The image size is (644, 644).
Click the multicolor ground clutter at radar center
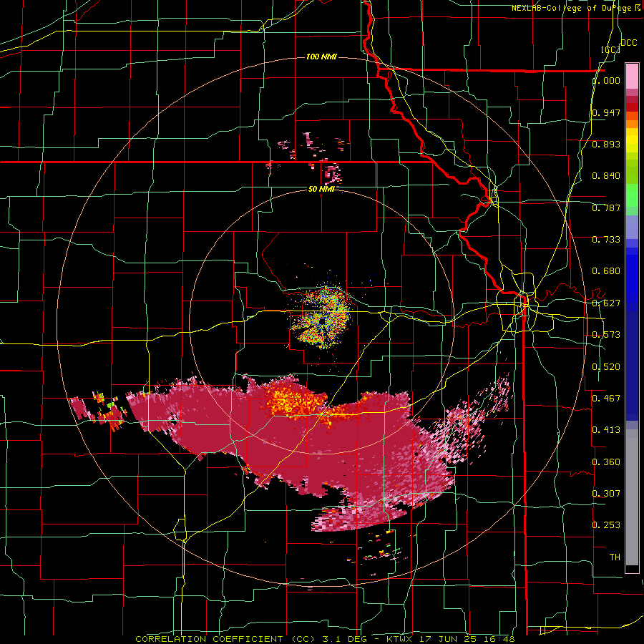(x=321, y=318)
